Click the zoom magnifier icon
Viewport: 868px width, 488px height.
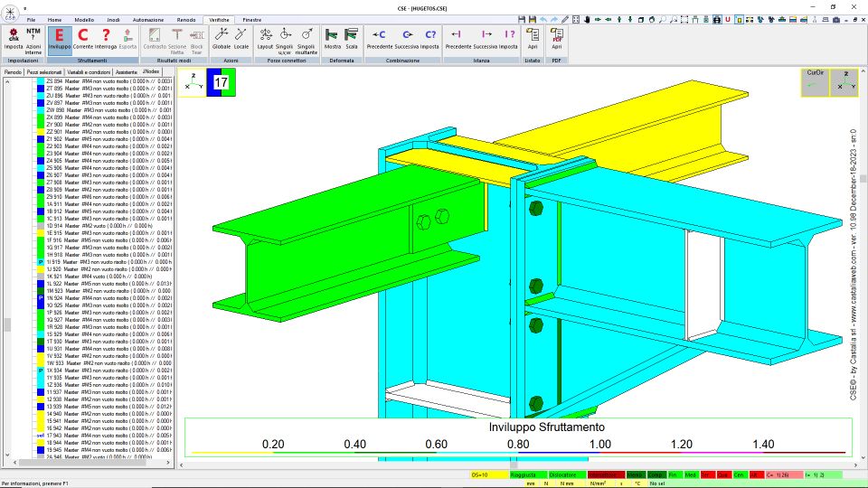[x=663, y=19]
